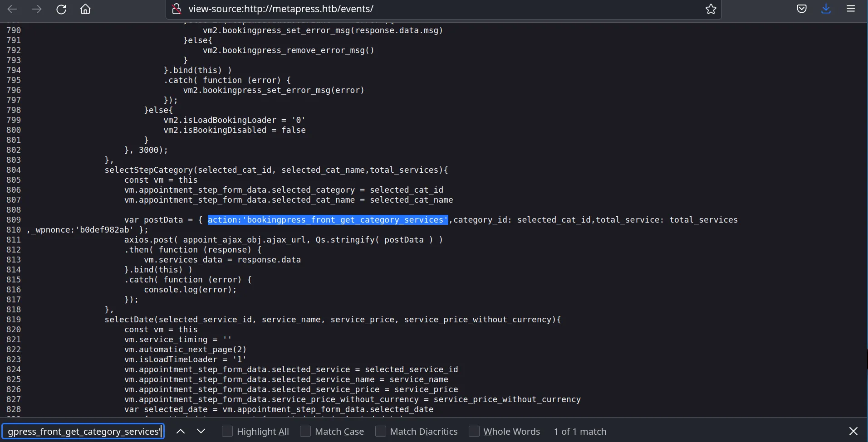Close the find bar
The image size is (868, 442).
tap(853, 431)
